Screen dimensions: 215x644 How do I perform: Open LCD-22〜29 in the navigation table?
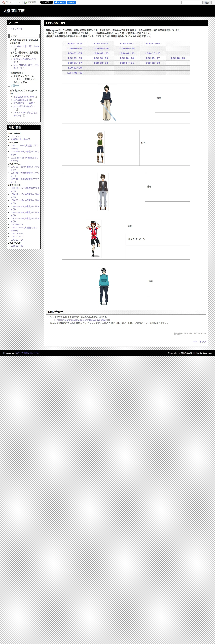click(153, 63)
